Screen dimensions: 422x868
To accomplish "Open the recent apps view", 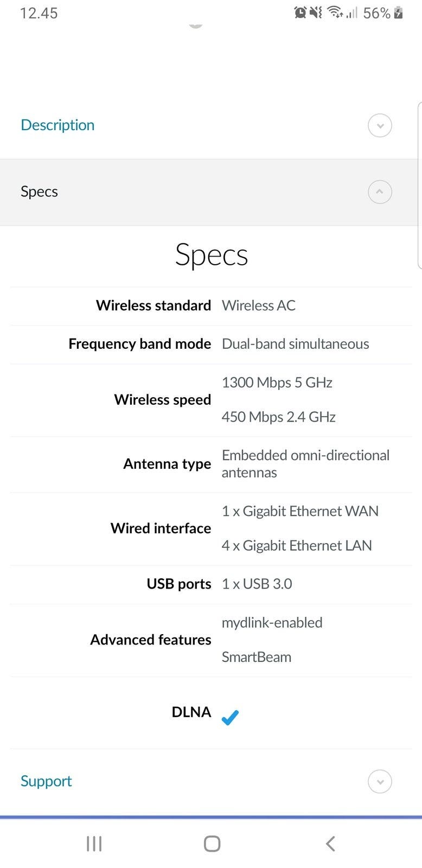I will coord(94,844).
